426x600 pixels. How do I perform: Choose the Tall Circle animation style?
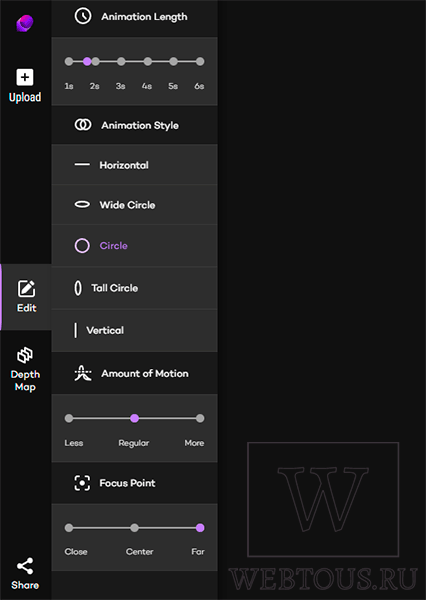134,288
